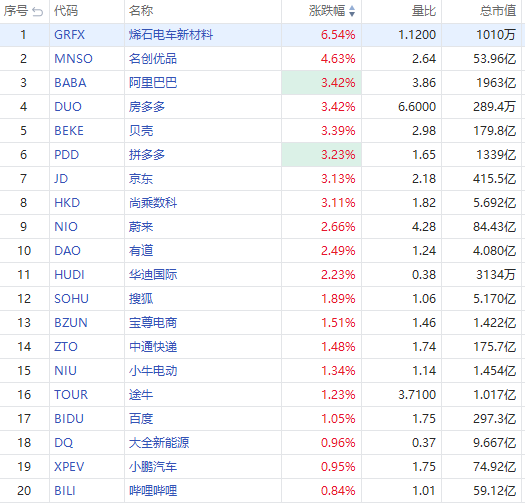Image resolution: width=525 pixels, height=503 pixels.
Task: Click the 小鹏汽车 stock name
Action: pyautogui.click(x=153, y=466)
